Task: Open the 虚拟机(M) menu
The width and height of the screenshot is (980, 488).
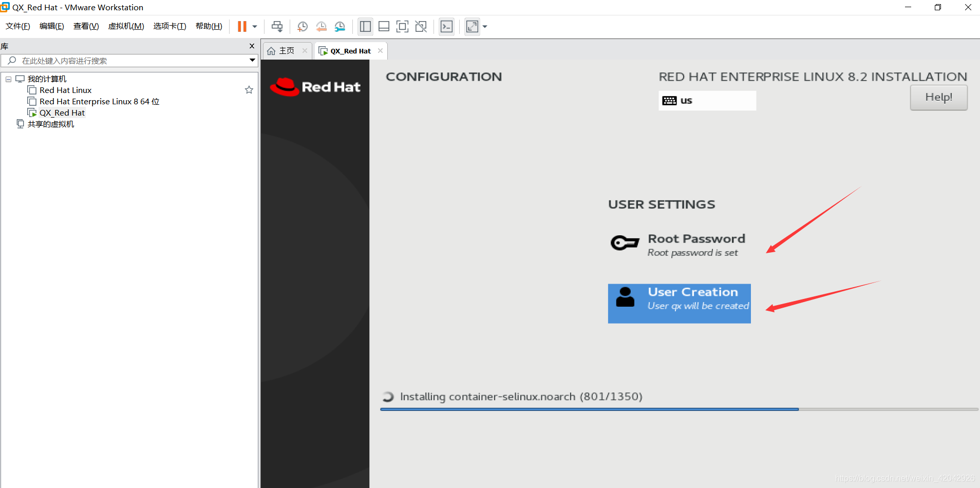Action: (x=126, y=26)
